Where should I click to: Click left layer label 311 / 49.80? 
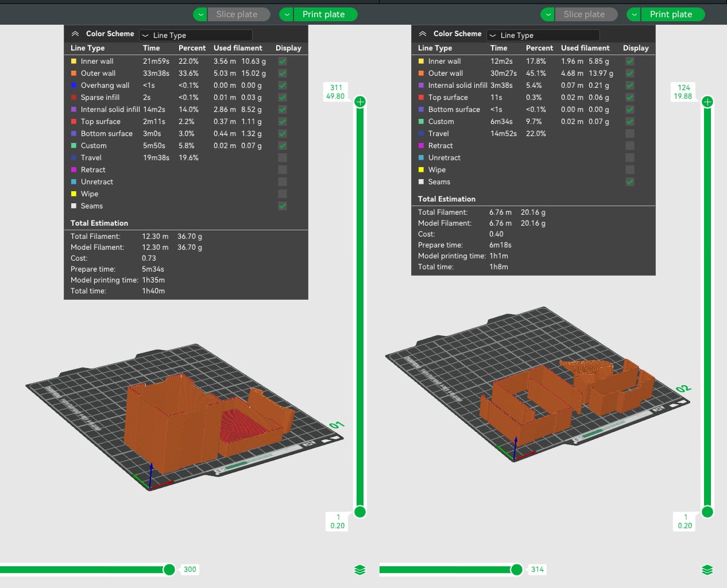(336, 92)
